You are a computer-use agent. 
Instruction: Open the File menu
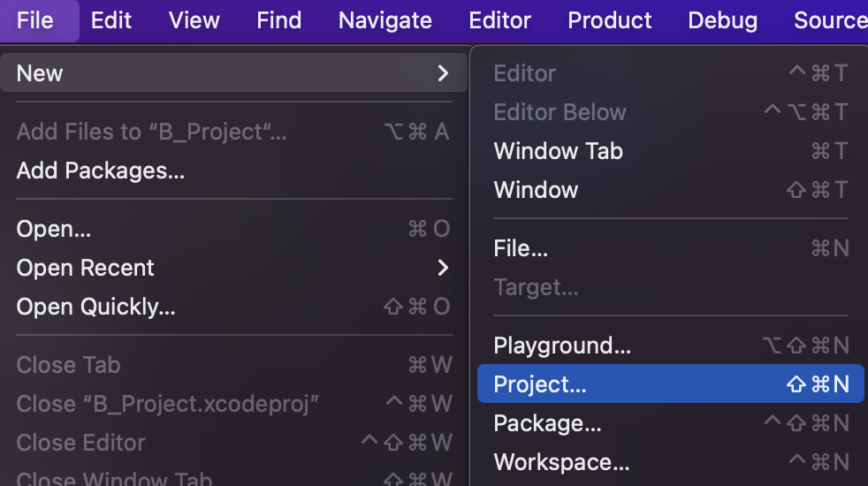[x=35, y=20]
